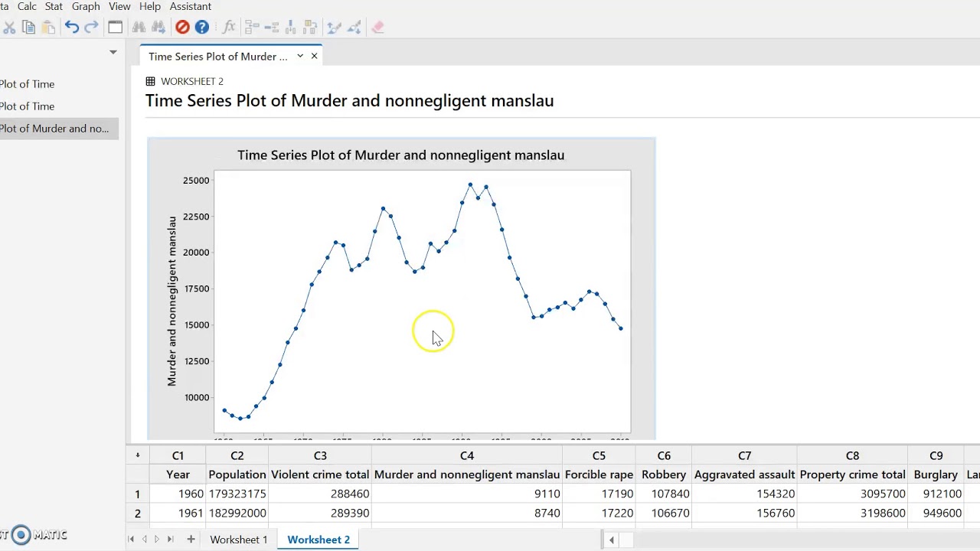This screenshot has width=980, height=551.
Task: Click the 'Violent crime total' column name
Action: click(x=320, y=474)
